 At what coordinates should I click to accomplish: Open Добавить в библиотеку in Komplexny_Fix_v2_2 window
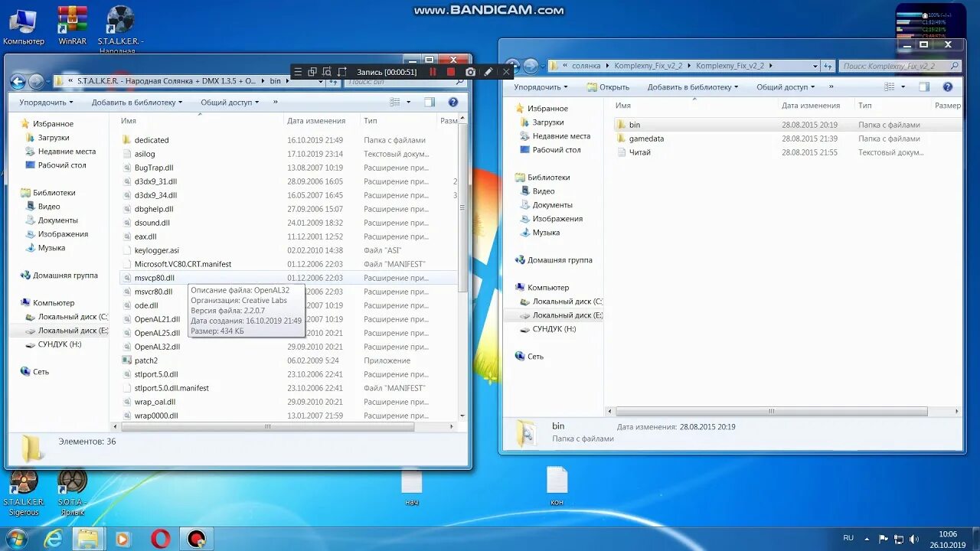[694, 86]
